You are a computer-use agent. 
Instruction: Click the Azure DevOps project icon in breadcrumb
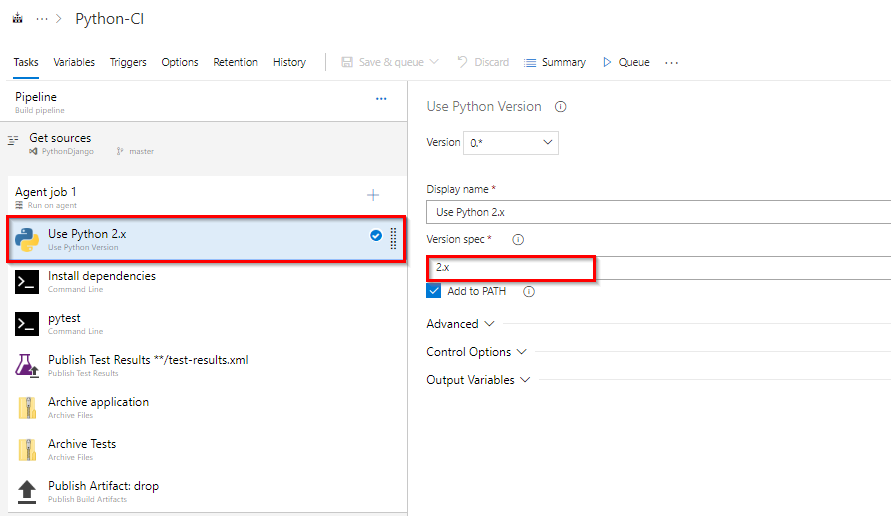click(x=18, y=18)
